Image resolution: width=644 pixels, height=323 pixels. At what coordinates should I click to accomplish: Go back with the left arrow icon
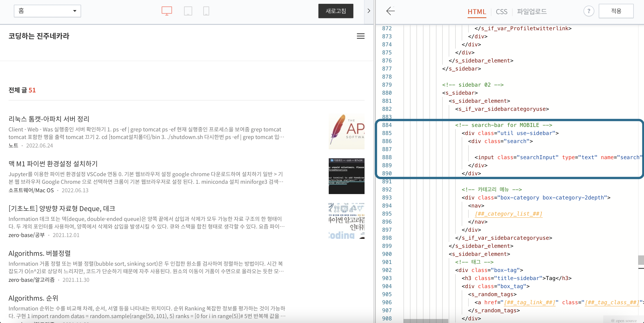click(391, 11)
